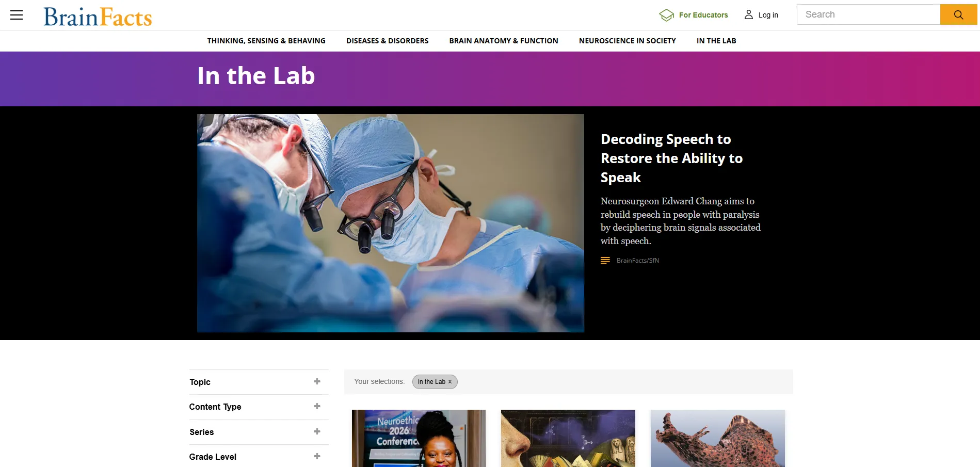980x467 pixels.
Task: Open Diseases & Disorders menu
Action: [x=388, y=41]
